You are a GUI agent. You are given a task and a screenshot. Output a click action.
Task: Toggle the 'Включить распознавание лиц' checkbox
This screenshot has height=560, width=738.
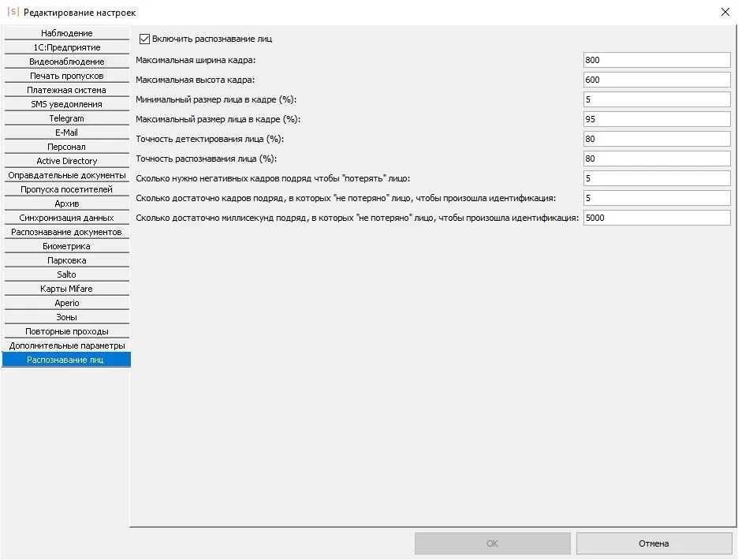pos(144,39)
